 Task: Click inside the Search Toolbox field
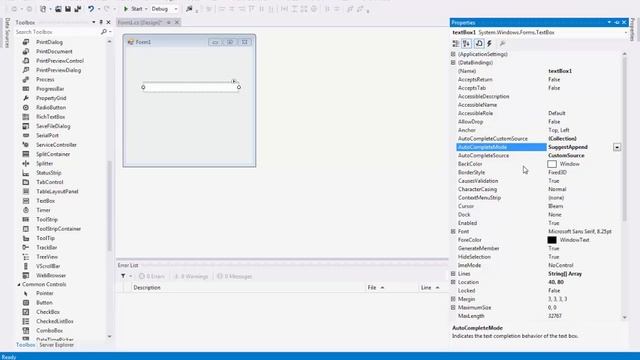(57, 31)
